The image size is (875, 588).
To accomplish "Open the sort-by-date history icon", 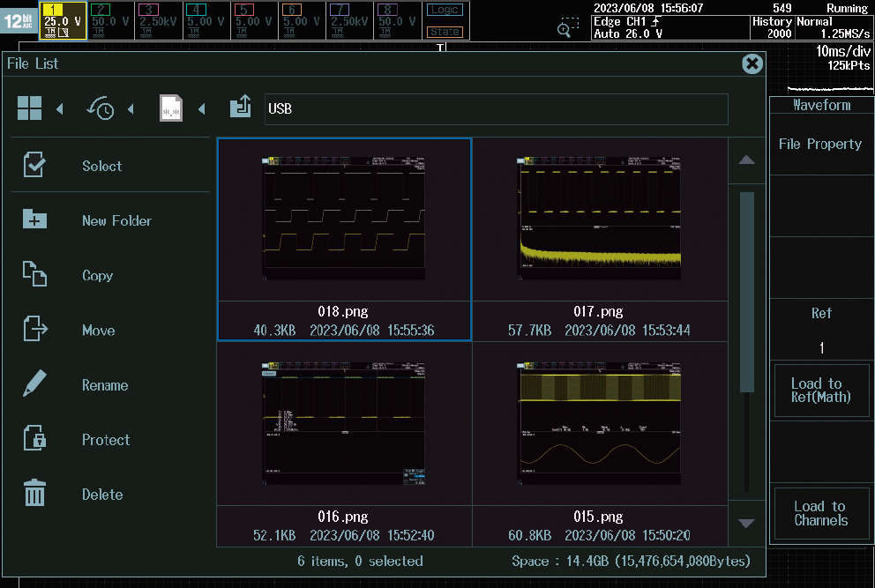I will (x=101, y=108).
